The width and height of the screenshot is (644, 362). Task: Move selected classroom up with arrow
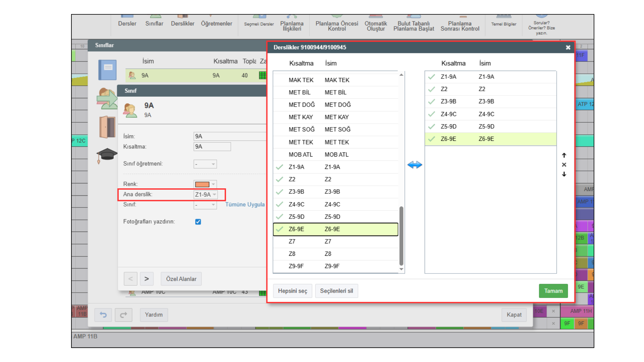(x=564, y=156)
